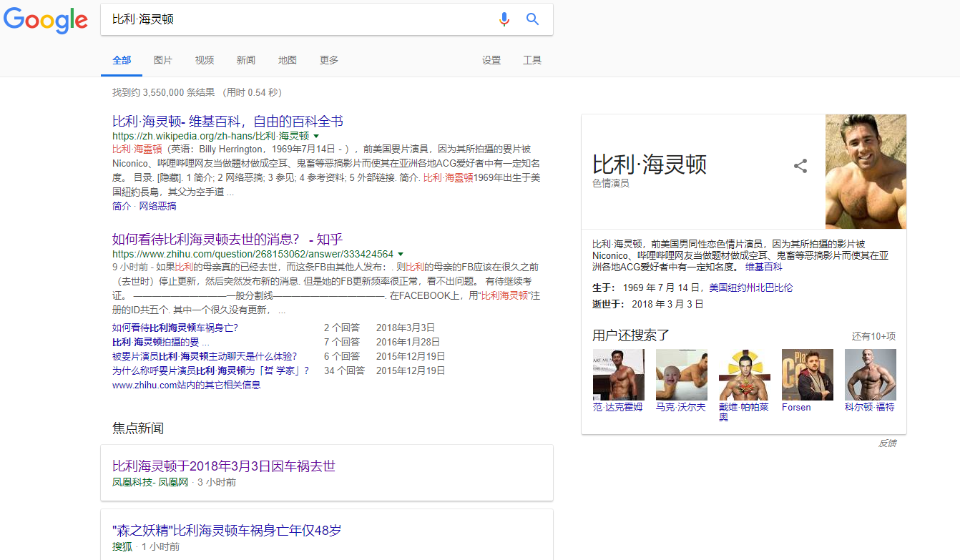The height and width of the screenshot is (560, 960).
Task: Expand dropdown arrow next to zhihu.com URL
Action: click(401, 254)
